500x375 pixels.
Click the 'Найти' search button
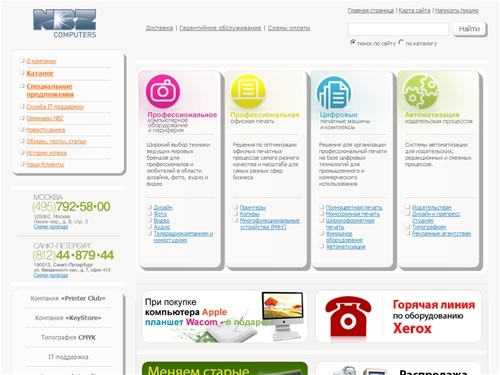469,29
